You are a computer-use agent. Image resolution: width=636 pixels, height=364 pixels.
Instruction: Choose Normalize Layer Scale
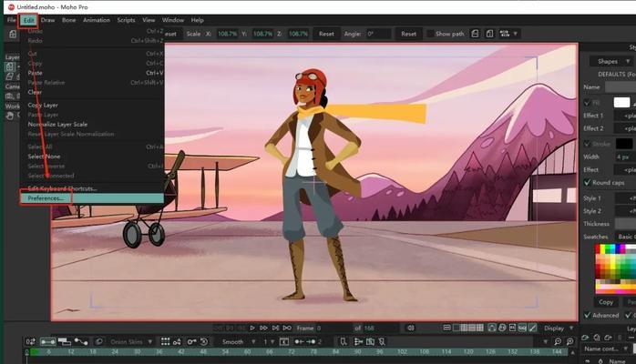tap(92, 125)
